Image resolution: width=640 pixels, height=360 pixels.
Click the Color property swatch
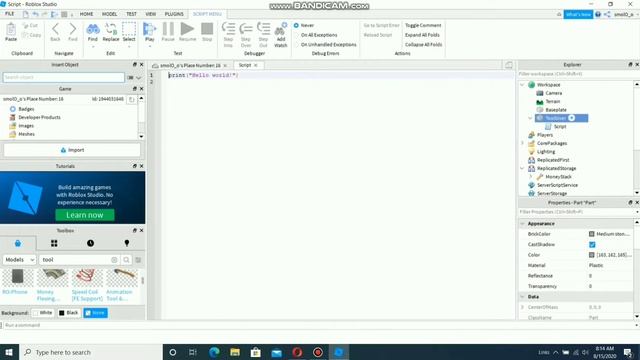click(591, 255)
